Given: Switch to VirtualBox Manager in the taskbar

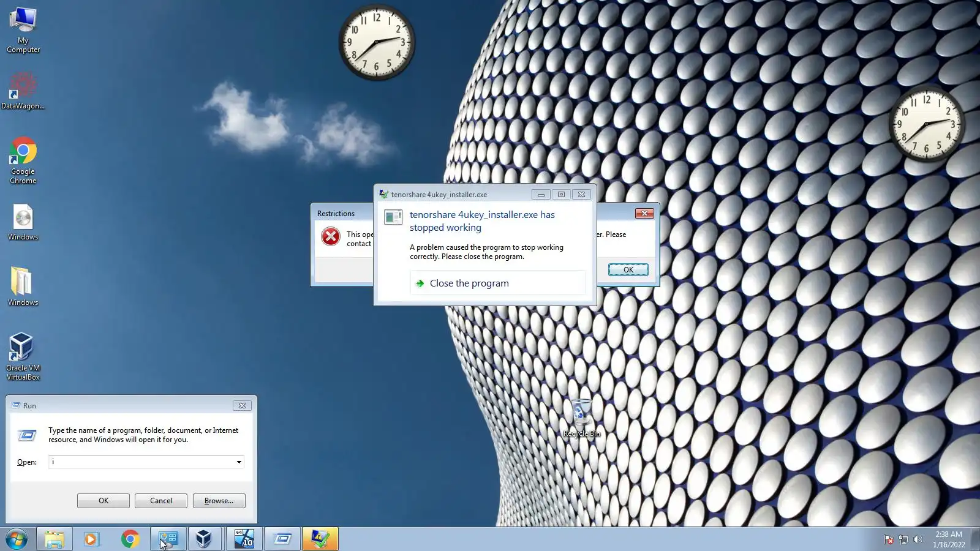Looking at the screenshot, I should [x=205, y=539].
